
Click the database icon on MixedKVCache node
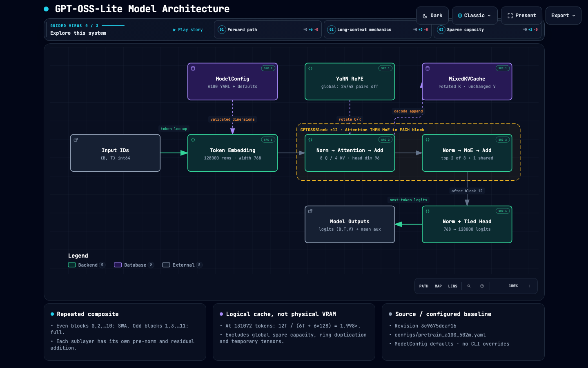pos(428,68)
